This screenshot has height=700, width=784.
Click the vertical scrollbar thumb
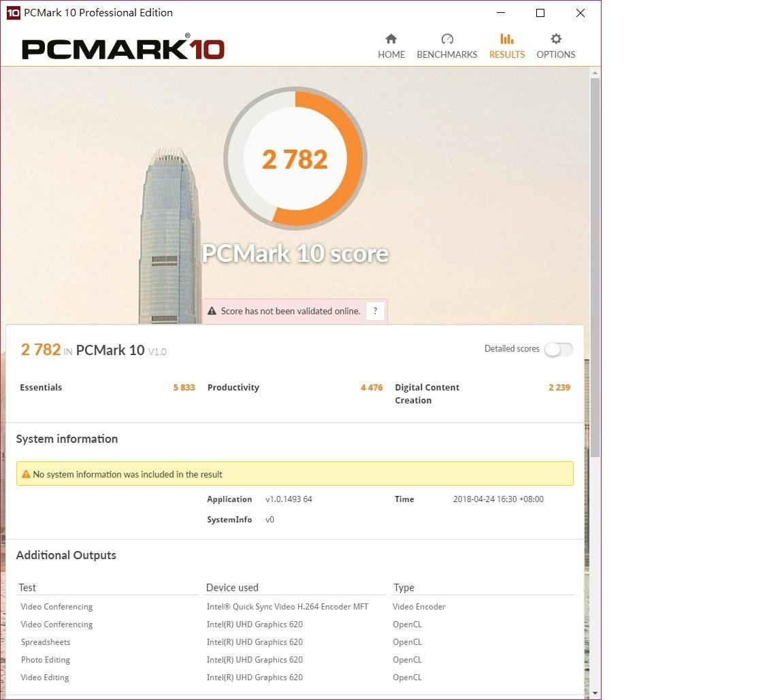click(595, 268)
